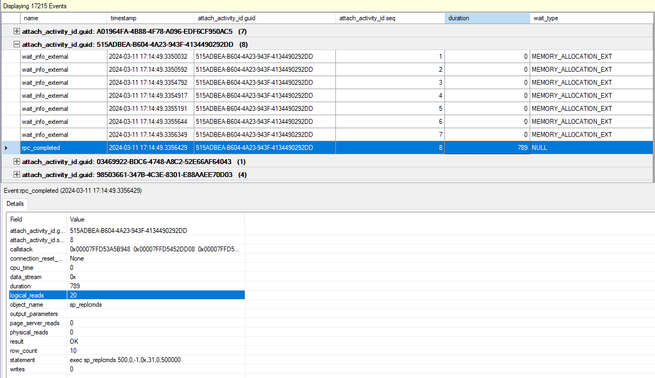
Task: Select the duration field in details
Action: point(127,286)
